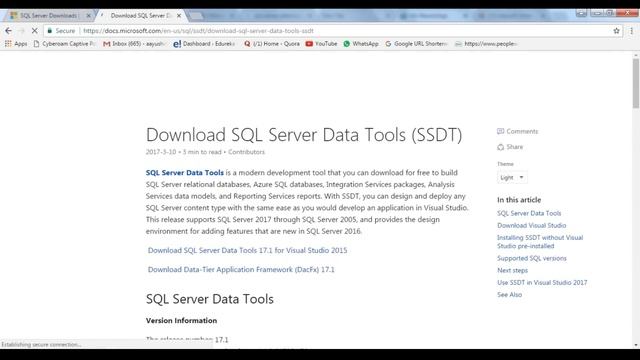This screenshot has width=640, height=360.
Task: Stop loading the page with X button
Action: pos(35,31)
